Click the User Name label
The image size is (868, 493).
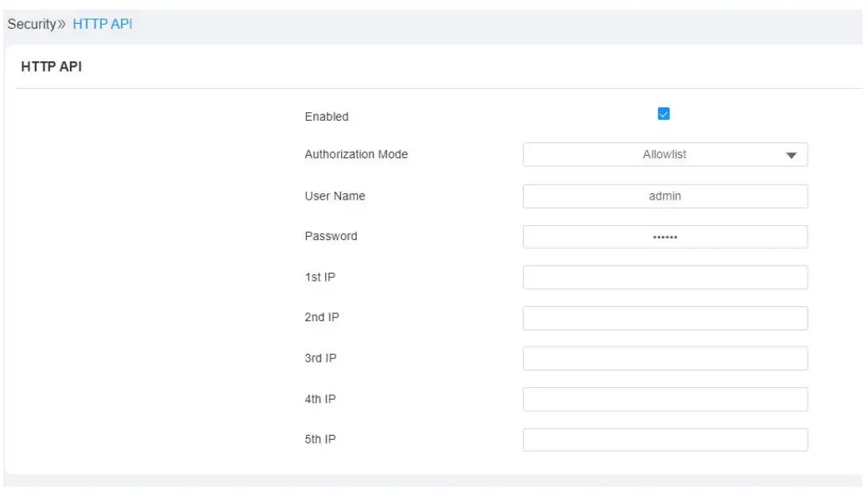[x=335, y=196]
